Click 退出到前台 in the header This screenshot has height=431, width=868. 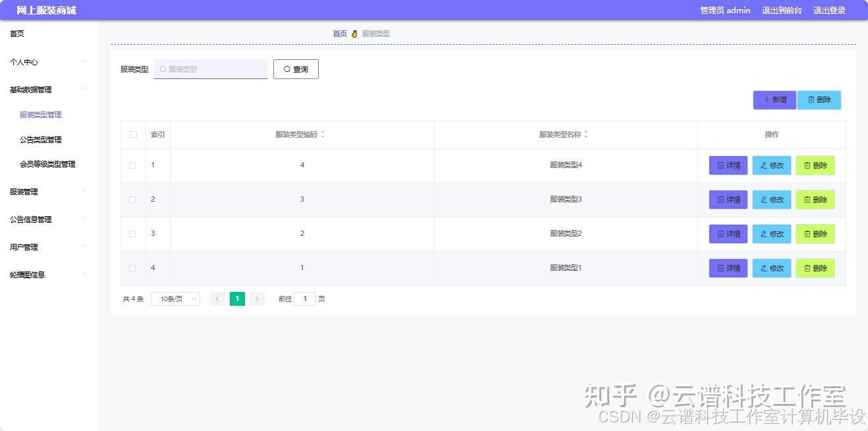tap(782, 11)
